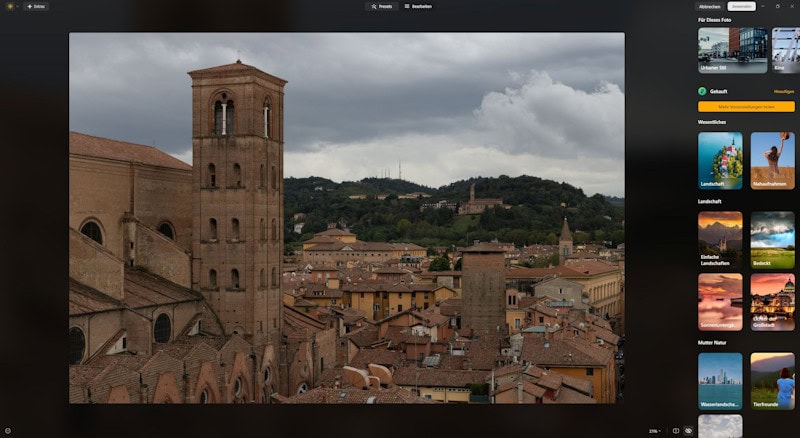Click the green Gekauft icon
Viewport: 800px width, 438px height.
pyautogui.click(x=702, y=91)
